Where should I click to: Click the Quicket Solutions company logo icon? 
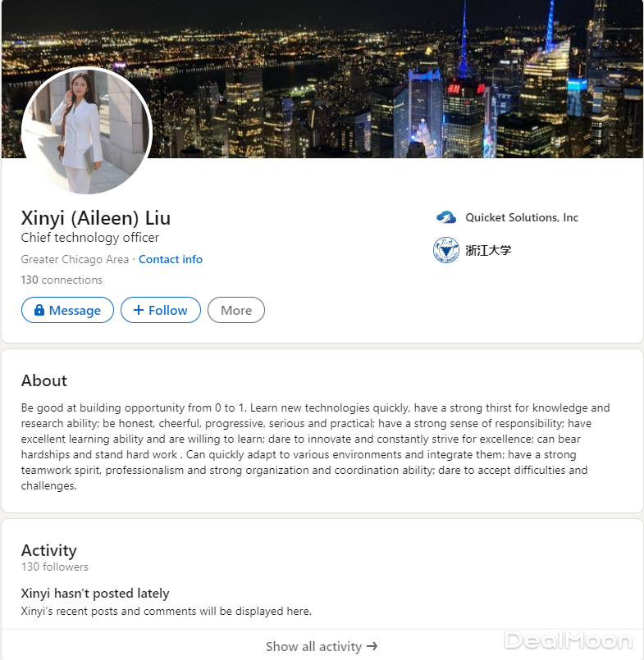(x=446, y=217)
